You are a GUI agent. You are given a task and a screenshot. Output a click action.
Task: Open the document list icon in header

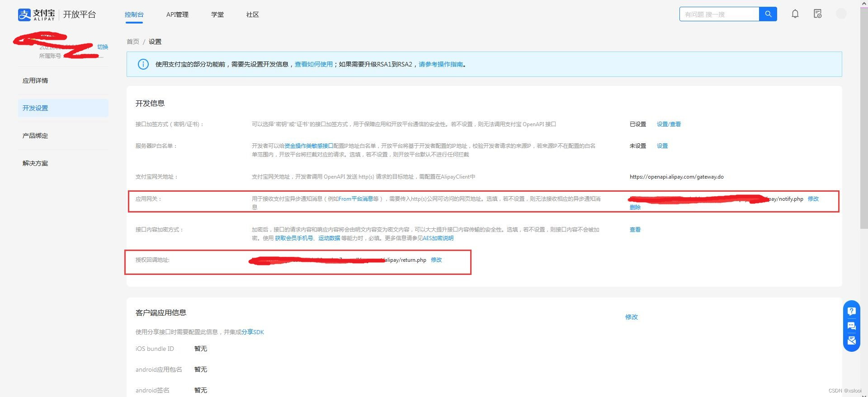pos(817,14)
